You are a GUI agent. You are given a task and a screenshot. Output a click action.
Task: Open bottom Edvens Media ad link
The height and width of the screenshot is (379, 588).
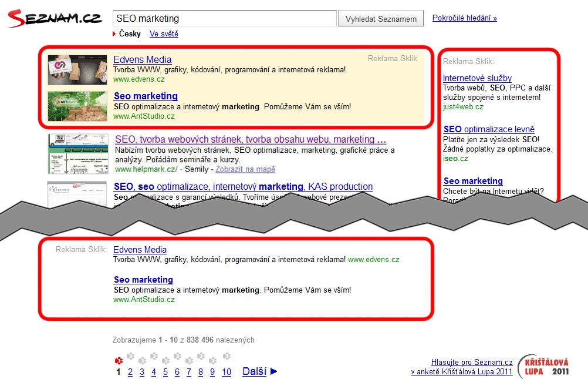pyautogui.click(x=140, y=250)
